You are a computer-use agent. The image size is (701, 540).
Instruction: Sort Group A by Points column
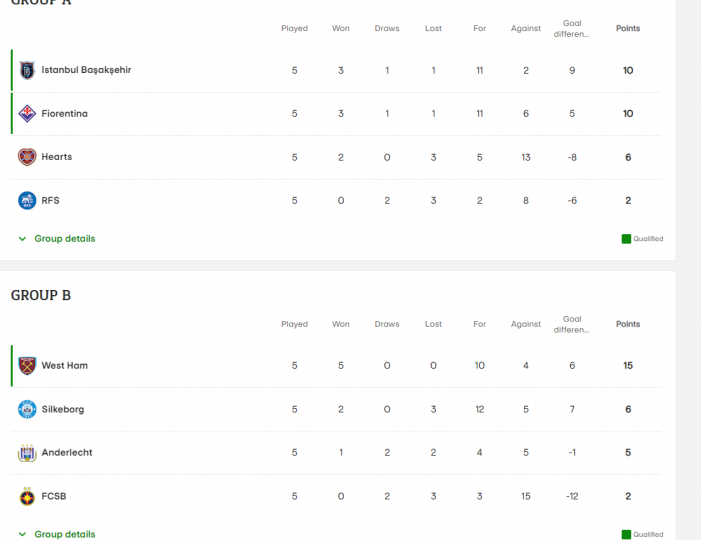pos(628,28)
